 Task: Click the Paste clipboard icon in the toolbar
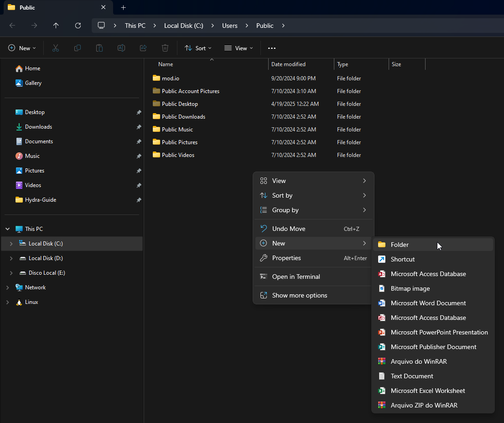coord(99,48)
